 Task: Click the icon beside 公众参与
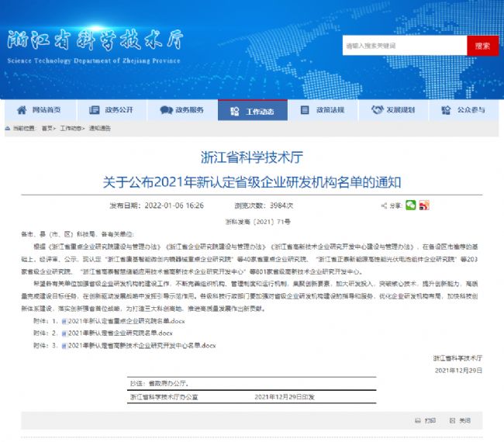[446, 110]
